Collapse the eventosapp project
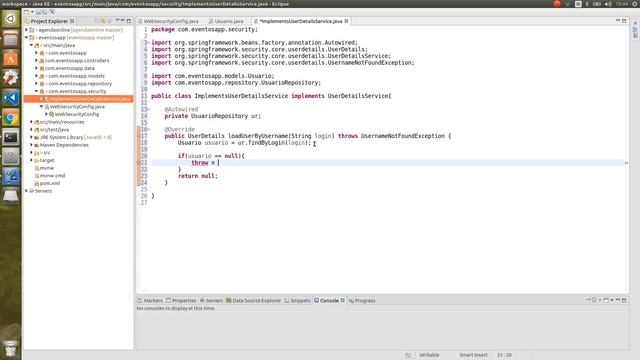640x360 pixels. (27, 38)
